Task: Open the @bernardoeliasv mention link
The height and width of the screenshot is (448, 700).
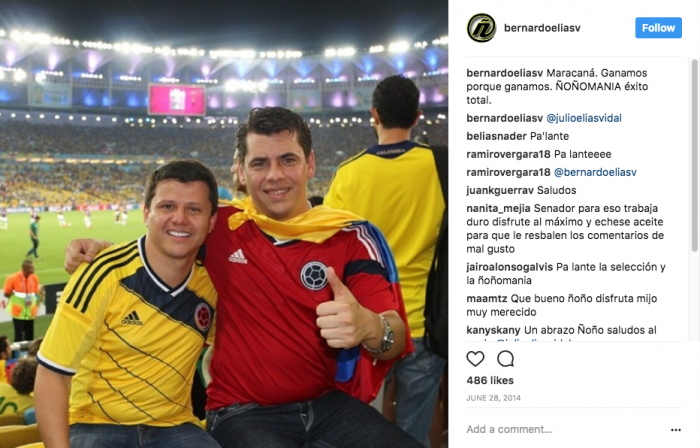Action: coord(595,172)
